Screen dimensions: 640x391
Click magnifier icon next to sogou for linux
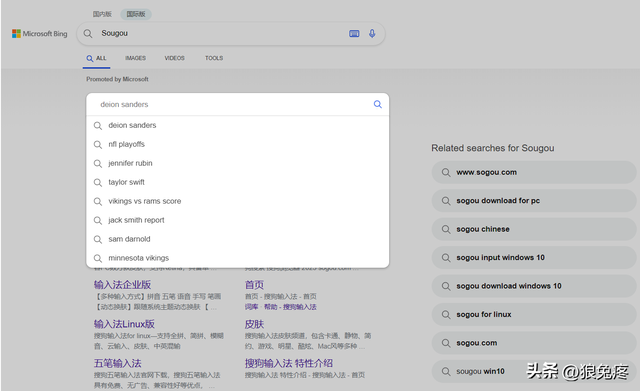pyautogui.click(x=446, y=315)
